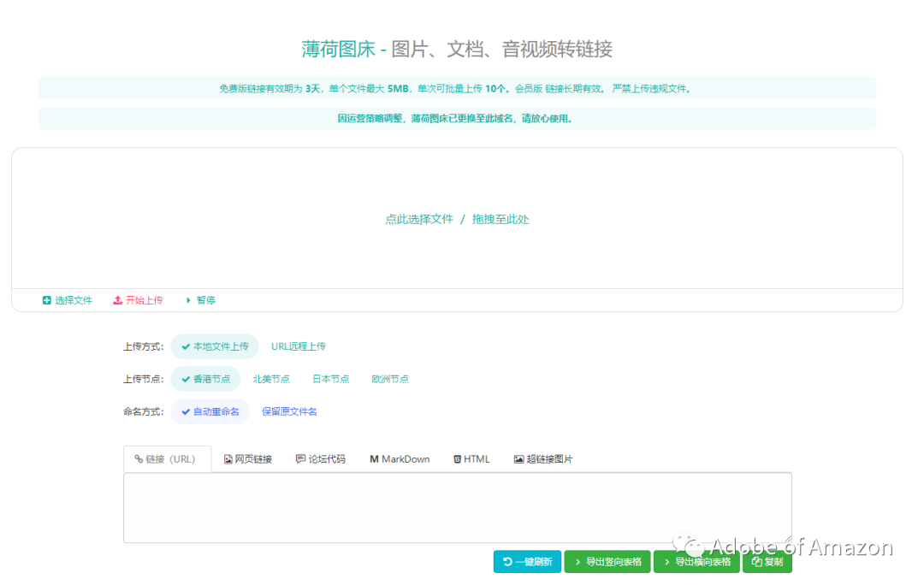Image resolution: width=924 pixels, height=585 pixels.
Task: Click the 暂停 pause icon
Action: click(189, 300)
